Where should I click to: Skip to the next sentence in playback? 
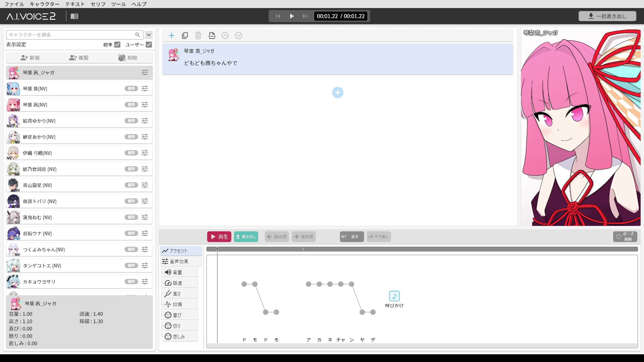pyautogui.click(x=305, y=16)
